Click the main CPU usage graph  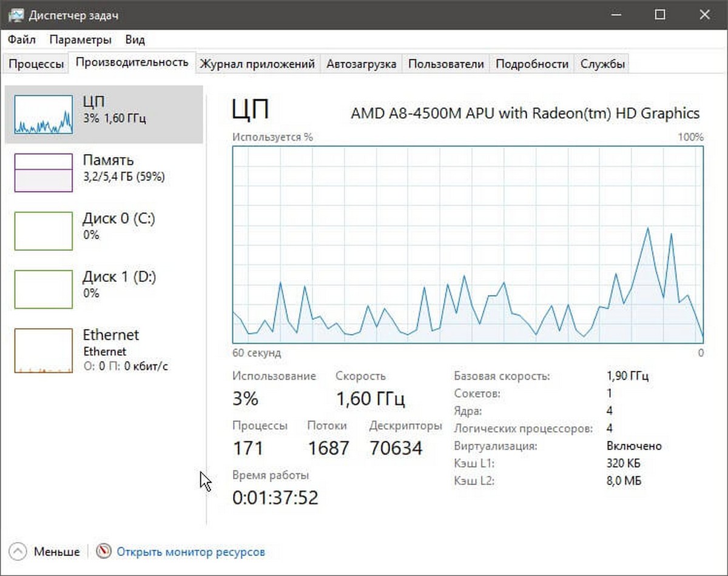coord(468,244)
